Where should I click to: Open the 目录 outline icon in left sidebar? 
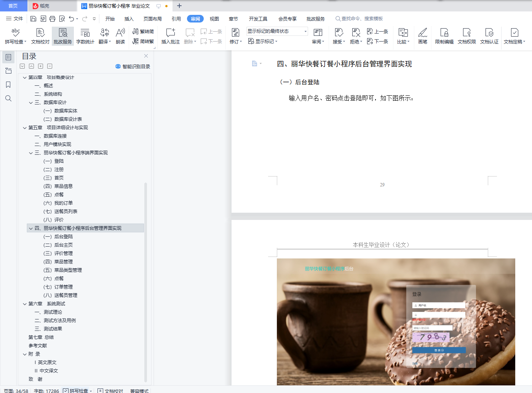click(8, 57)
